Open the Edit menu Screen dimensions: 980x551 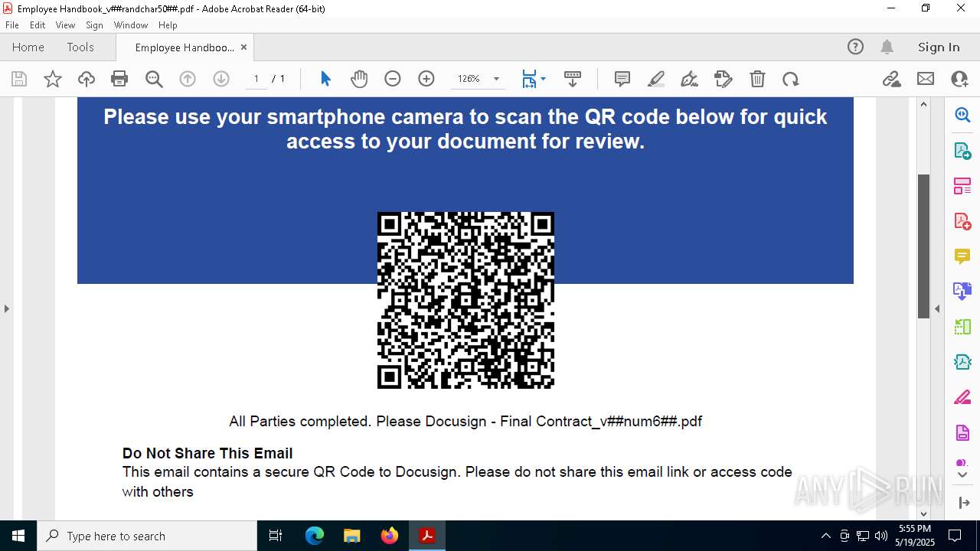pyautogui.click(x=38, y=25)
